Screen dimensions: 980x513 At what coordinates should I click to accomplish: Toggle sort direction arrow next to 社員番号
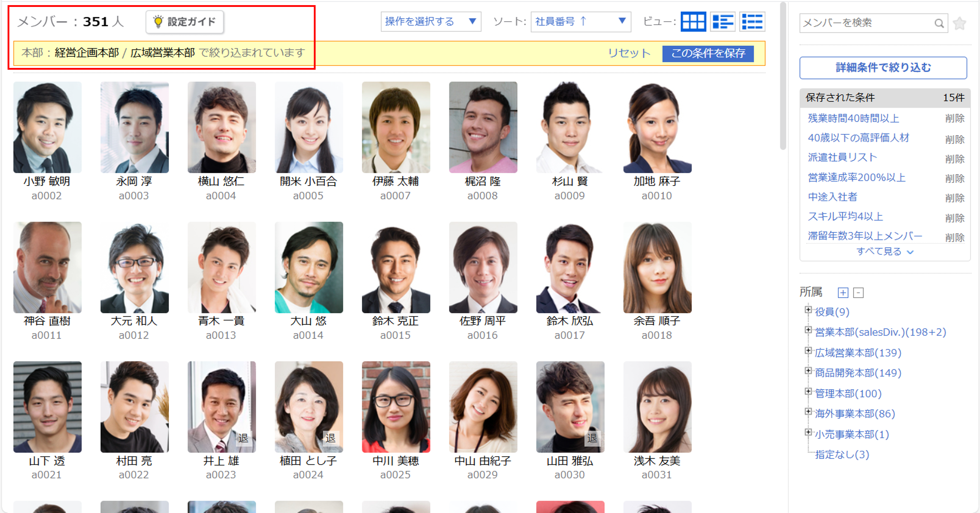(x=583, y=21)
